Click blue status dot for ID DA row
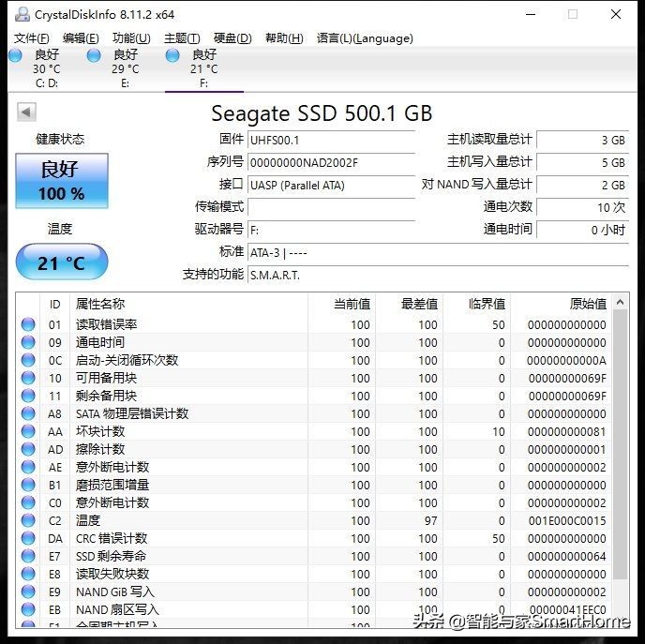The image size is (645, 644). [28, 538]
